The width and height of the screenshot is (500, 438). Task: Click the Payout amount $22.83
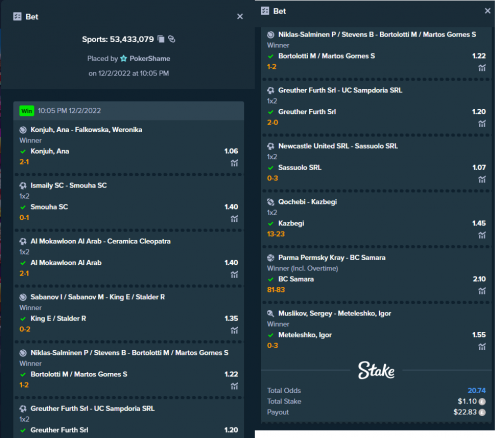pyautogui.click(x=465, y=412)
